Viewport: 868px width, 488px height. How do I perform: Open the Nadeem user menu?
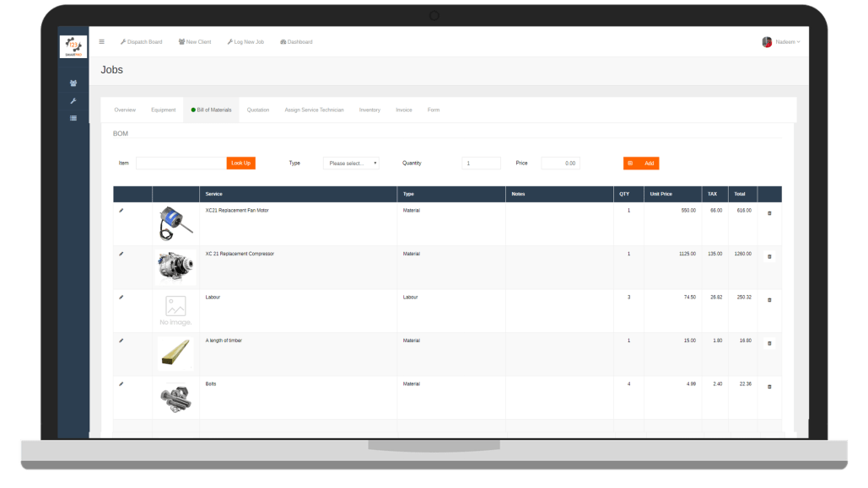tap(781, 41)
